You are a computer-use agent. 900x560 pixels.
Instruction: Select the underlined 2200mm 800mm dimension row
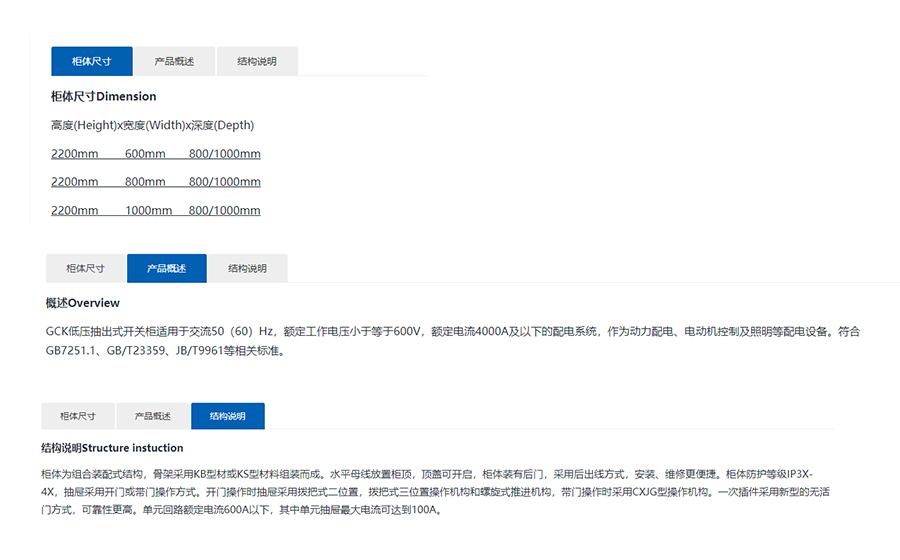click(155, 182)
